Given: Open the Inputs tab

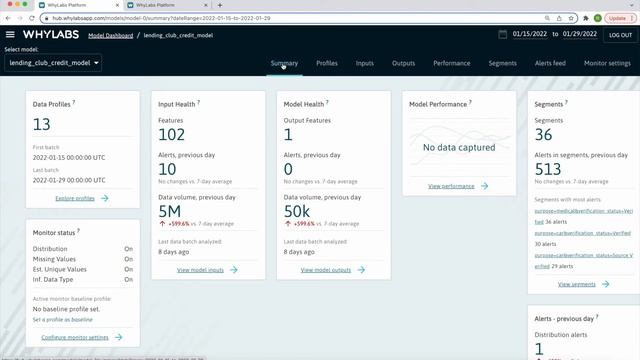Looking at the screenshot, I should 364,63.
